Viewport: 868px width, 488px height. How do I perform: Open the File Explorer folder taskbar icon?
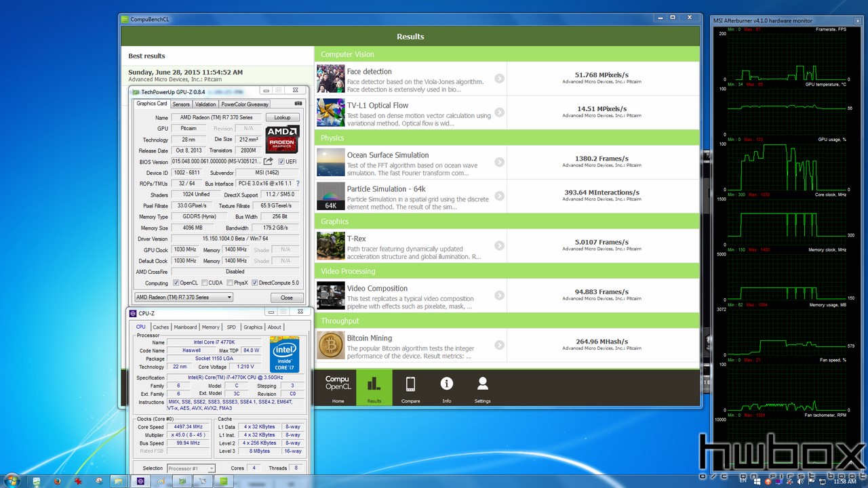(x=119, y=481)
